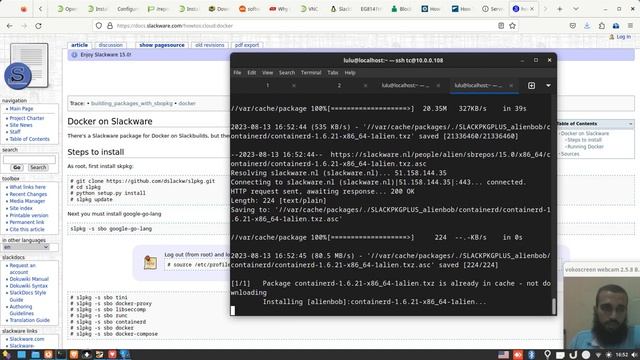Viewport: 640px width, 360px height.
Task: Click the Firefox address bar URL
Action: (175, 26)
